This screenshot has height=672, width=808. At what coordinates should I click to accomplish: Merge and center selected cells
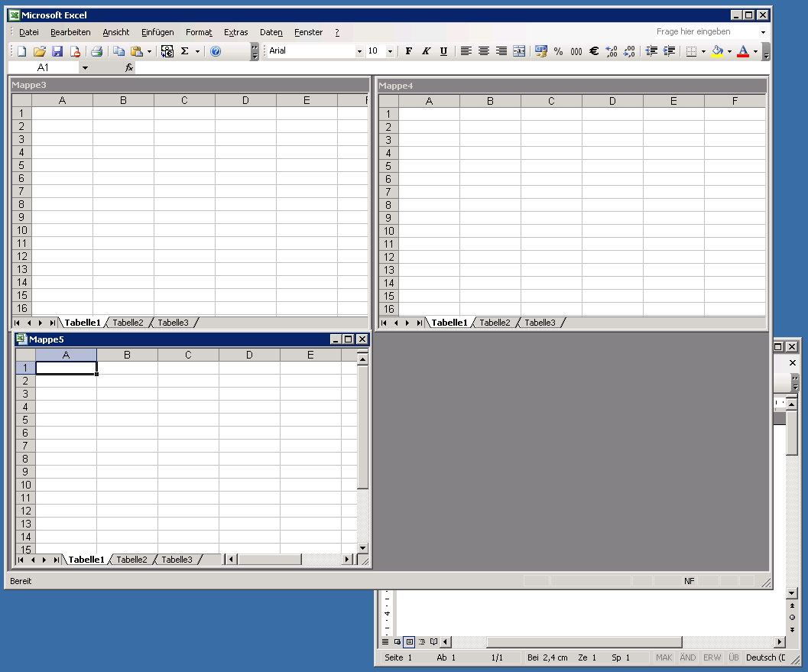[x=519, y=51]
